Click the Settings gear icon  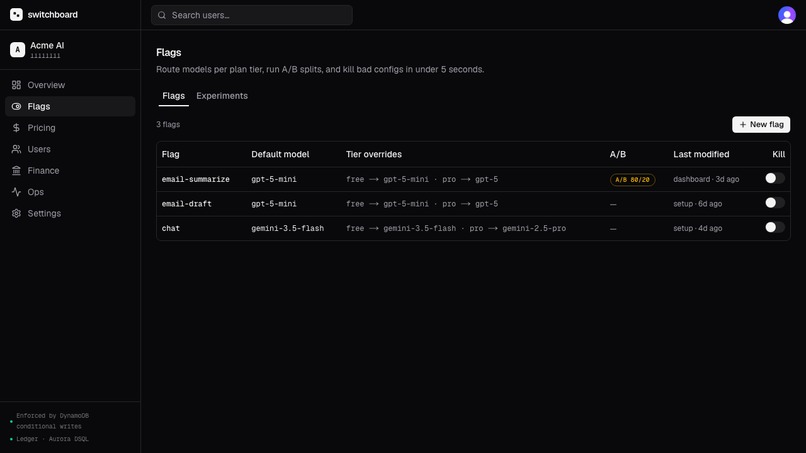(x=16, y=213)
